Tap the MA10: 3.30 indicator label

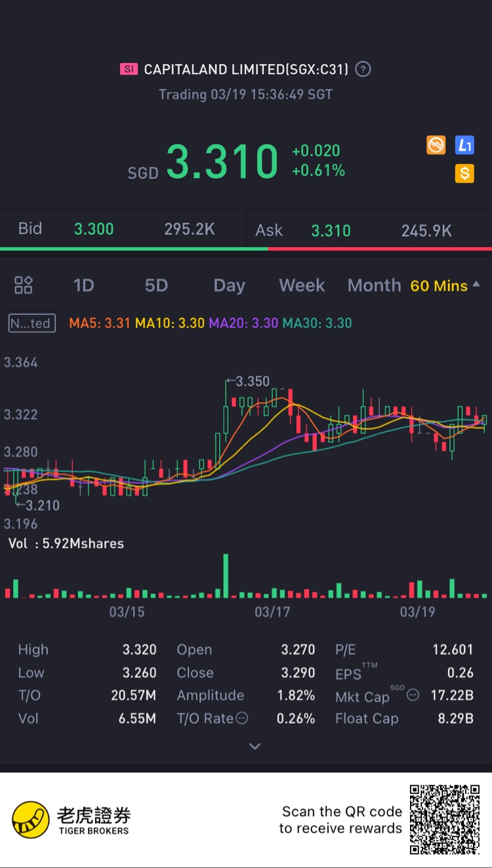coord(170,323)
